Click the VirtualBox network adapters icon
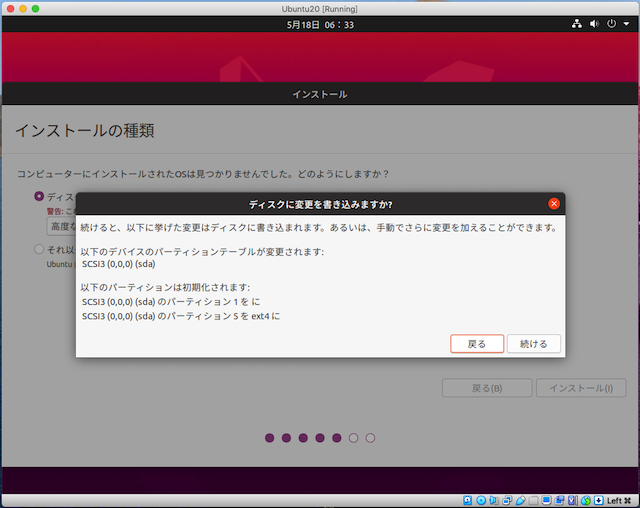 click(x=507, y=500)
